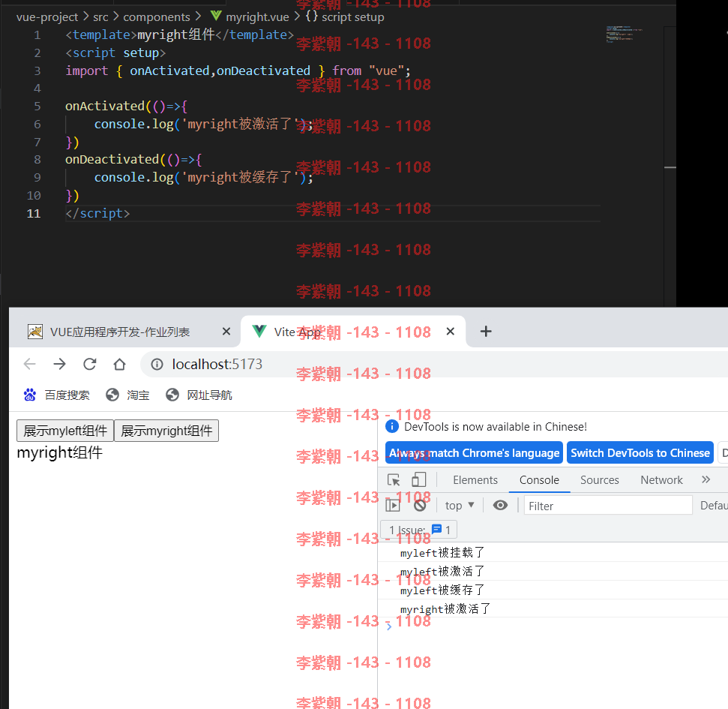The height and width of the screenshot is (709, 728).
Task: Click the 展示myleft组件 button
Action: tap(65, 431)
